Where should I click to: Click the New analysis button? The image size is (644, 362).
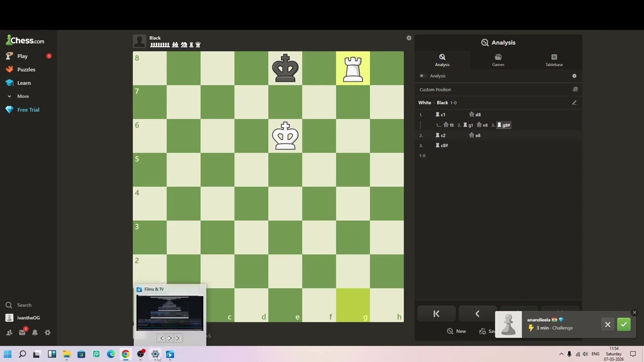point(456,331)
